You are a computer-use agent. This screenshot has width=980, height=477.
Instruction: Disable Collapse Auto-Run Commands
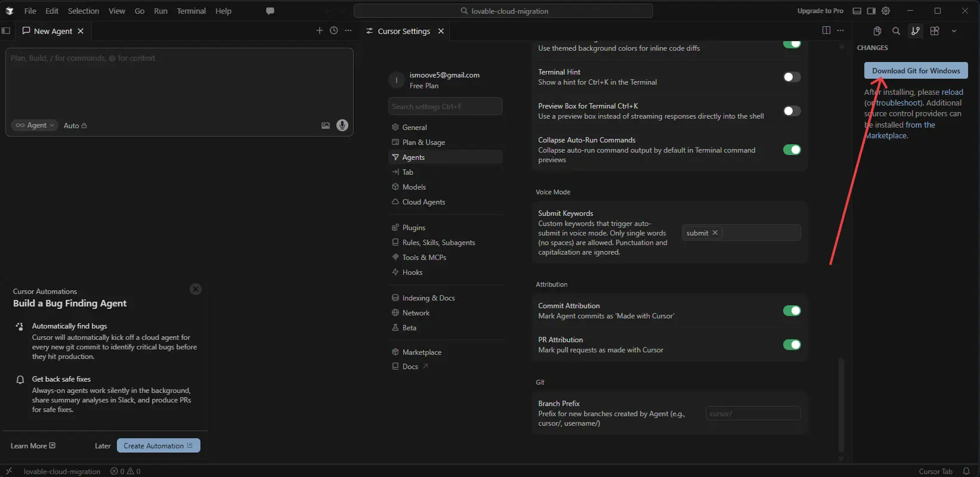tap(792, 150)
